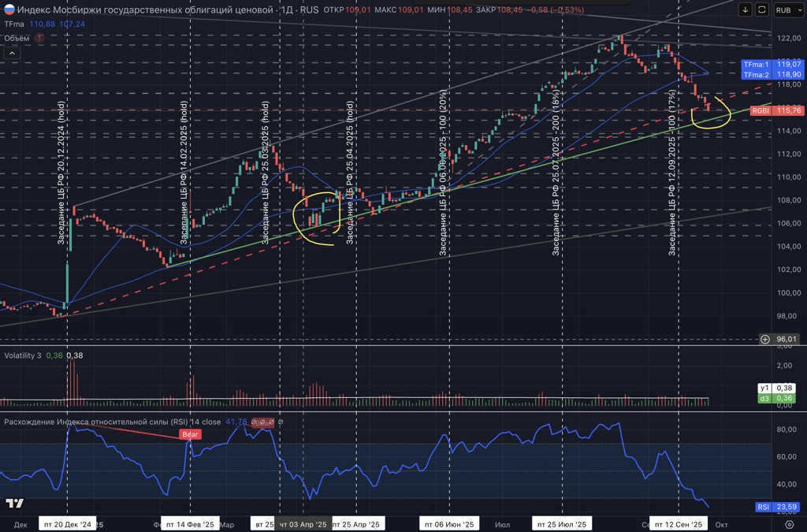Click the RSI value label 23,59

pos(778,507)
